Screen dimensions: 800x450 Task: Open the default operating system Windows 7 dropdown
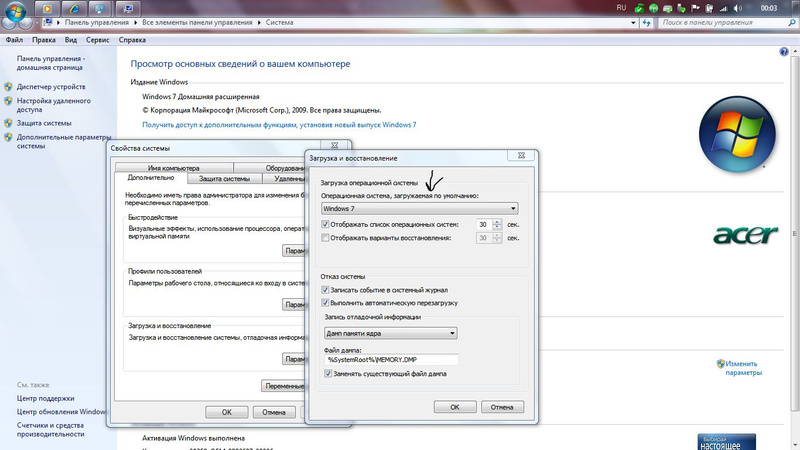tap(419, 208)
